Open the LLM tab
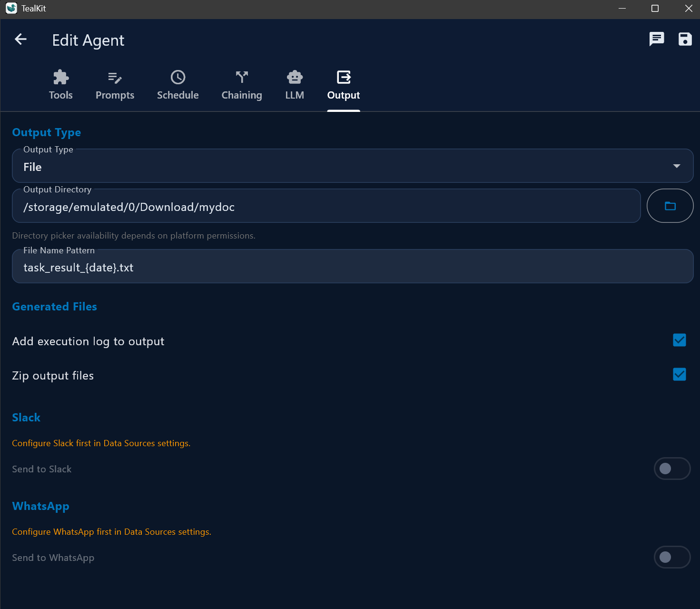Image resolution: width=700 pixels, height=609 pixels. [x=295, y=85]
